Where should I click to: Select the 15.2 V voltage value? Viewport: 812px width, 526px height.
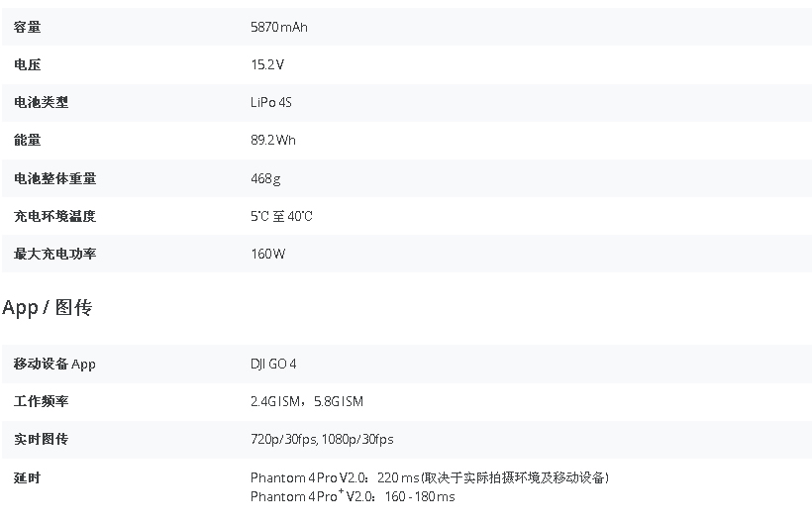[267, 64]
